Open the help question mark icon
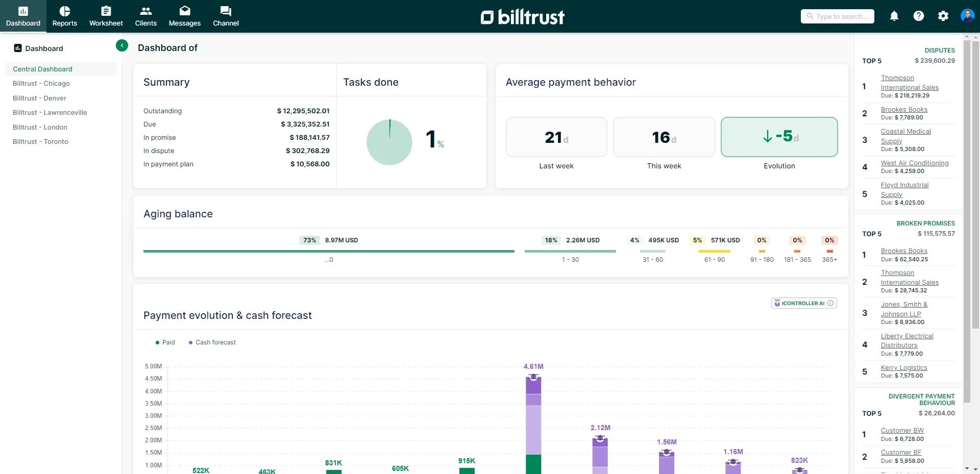 (919, 16)
